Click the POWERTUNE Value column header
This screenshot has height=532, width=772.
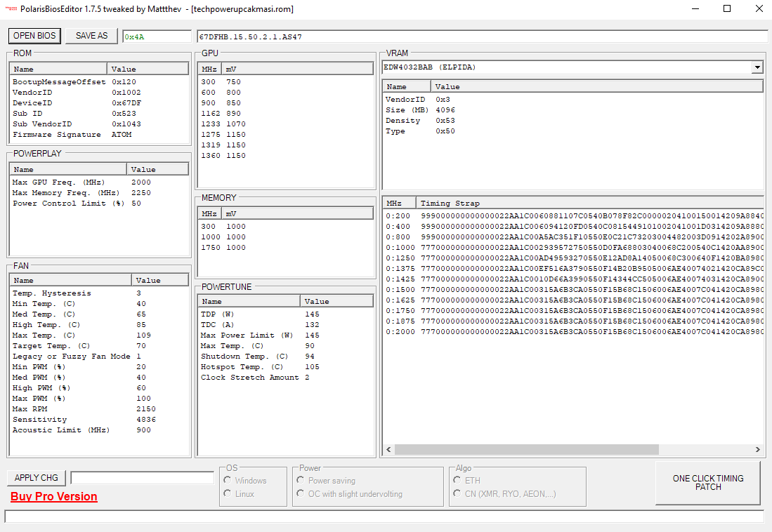click(336, 301)
